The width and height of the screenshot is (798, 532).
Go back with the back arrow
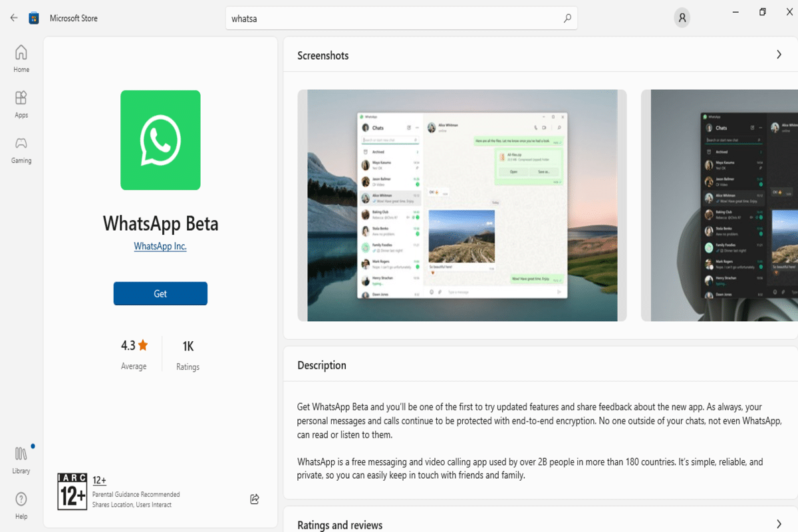[14, 18]
